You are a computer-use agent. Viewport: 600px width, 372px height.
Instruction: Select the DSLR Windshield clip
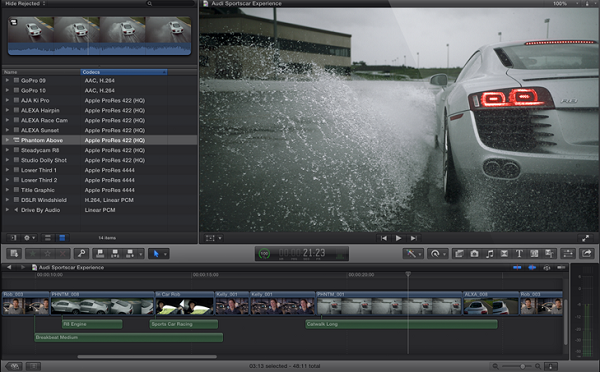[99, 200]
